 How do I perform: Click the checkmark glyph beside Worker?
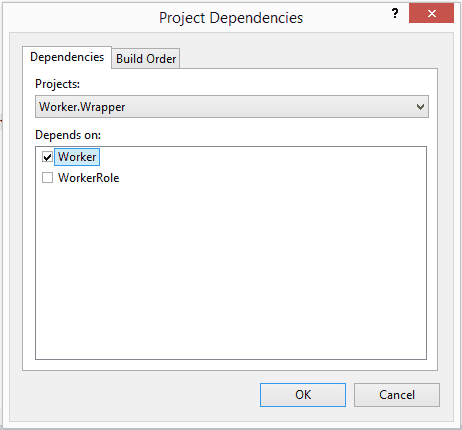[x=47, y=157]
